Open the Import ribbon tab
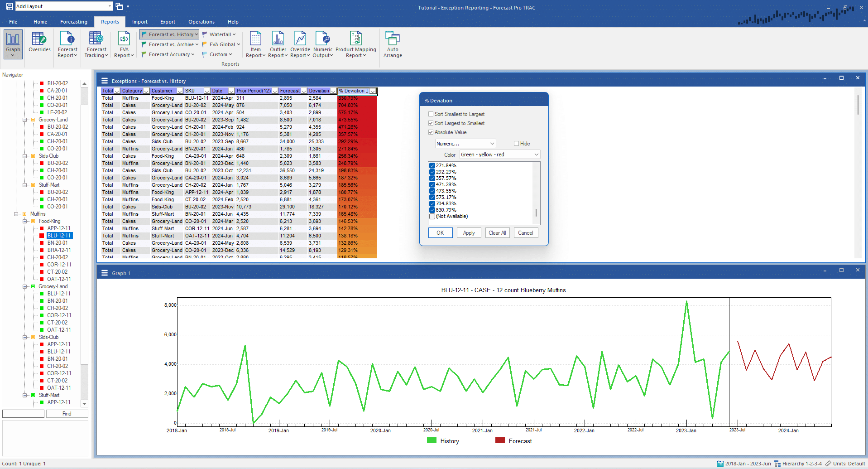 (139, 21)
